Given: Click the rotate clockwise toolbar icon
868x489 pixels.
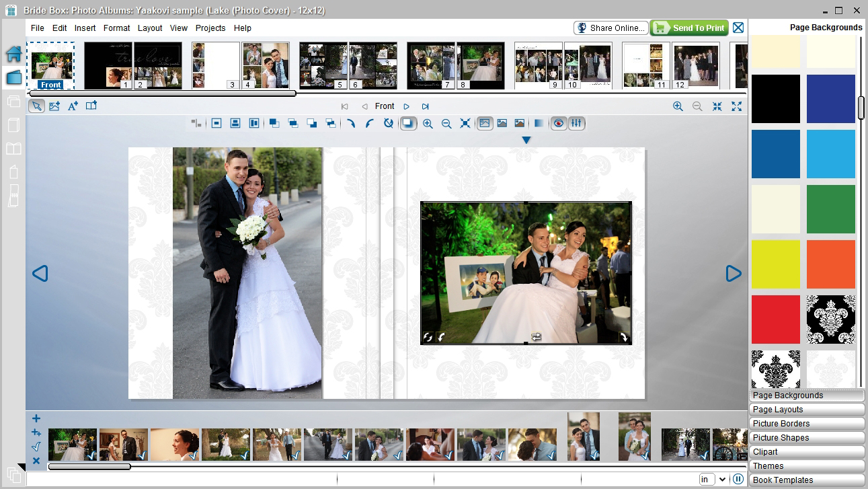Looking at the screenshot, I should point(350,123).
